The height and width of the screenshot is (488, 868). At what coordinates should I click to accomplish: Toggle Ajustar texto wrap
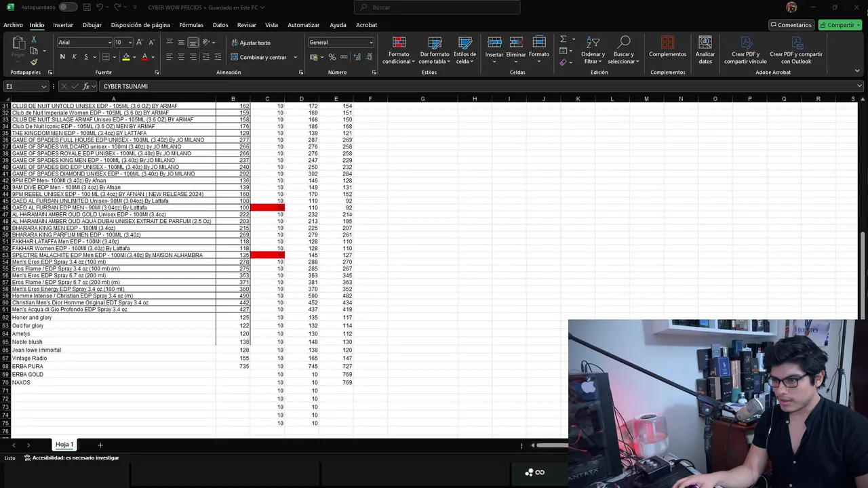coord(250,43)
